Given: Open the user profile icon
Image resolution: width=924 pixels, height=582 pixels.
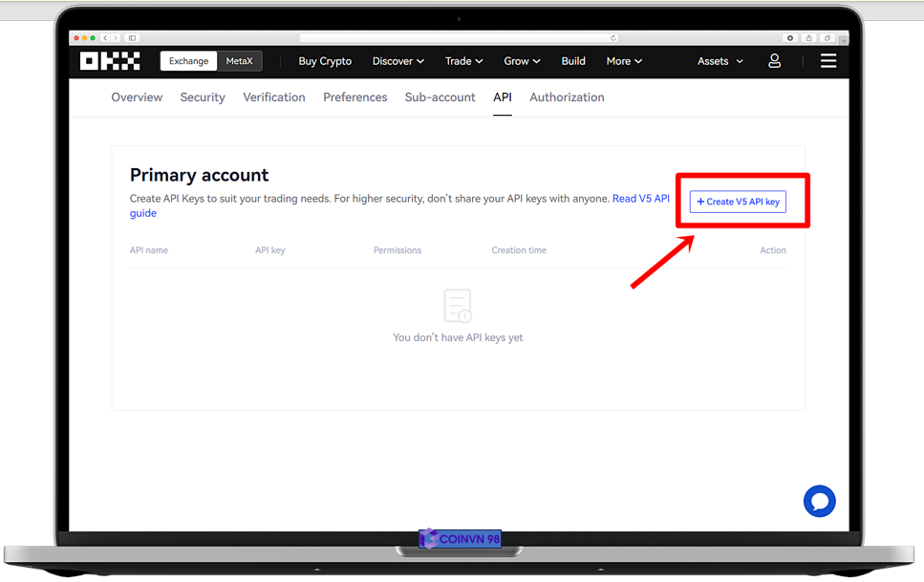Looking at the screenshot, I should click(x=774, y=61).
